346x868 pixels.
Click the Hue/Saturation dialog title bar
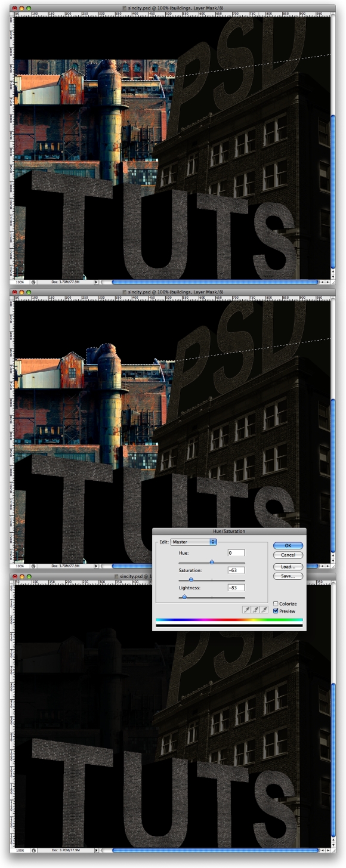[229, 531]
